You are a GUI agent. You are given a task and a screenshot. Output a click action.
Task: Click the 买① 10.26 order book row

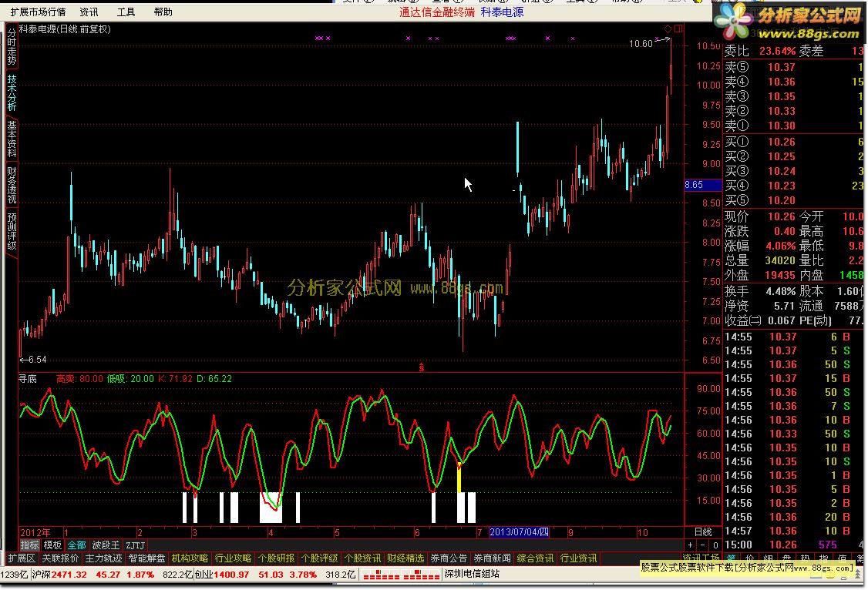click(794, 142)
